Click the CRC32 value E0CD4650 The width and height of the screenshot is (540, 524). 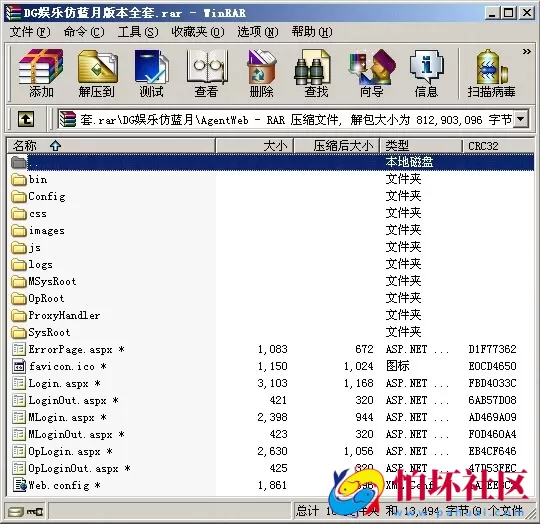click(x=492, y=366)
